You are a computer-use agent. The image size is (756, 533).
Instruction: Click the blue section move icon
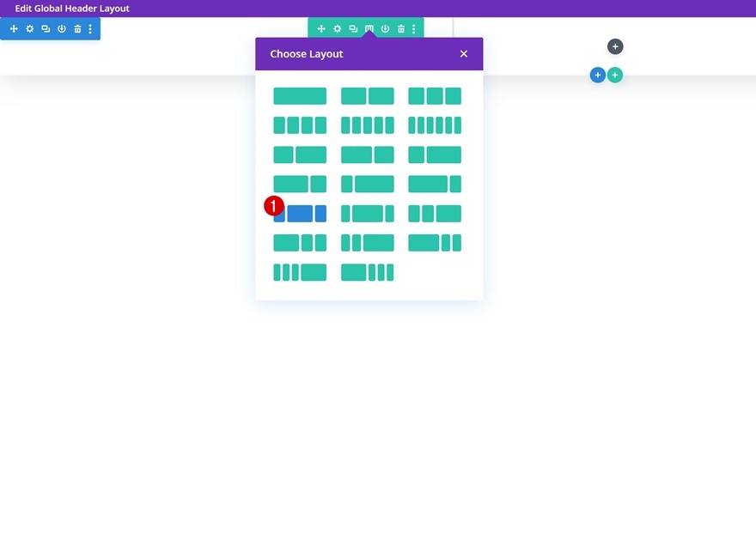coord(14,29)
